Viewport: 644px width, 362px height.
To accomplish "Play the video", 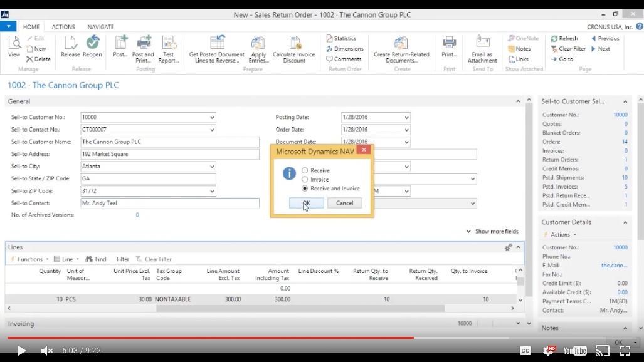I will click(21, 351).
